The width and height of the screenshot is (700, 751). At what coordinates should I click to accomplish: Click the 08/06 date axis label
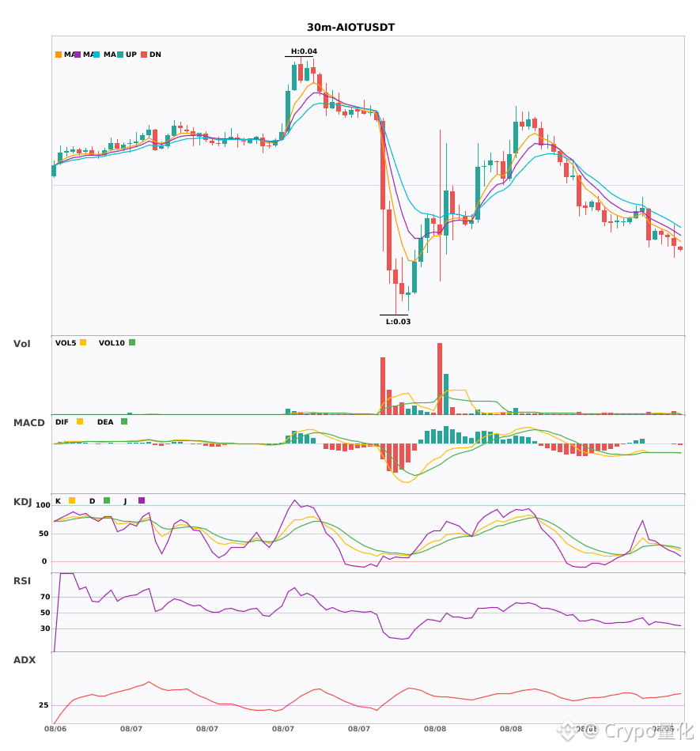[x=55, y=729]
